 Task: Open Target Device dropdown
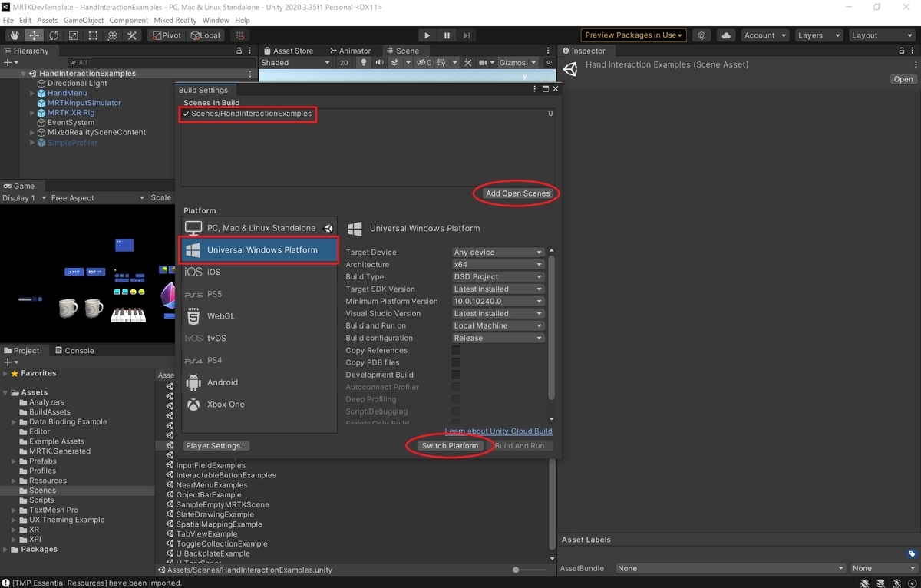pyautogui.click(x=498, y=252)
